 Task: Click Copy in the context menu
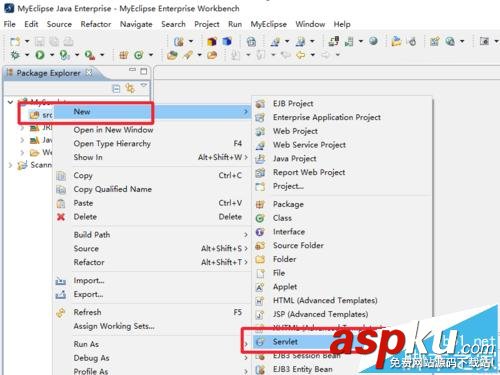(153, 175)
